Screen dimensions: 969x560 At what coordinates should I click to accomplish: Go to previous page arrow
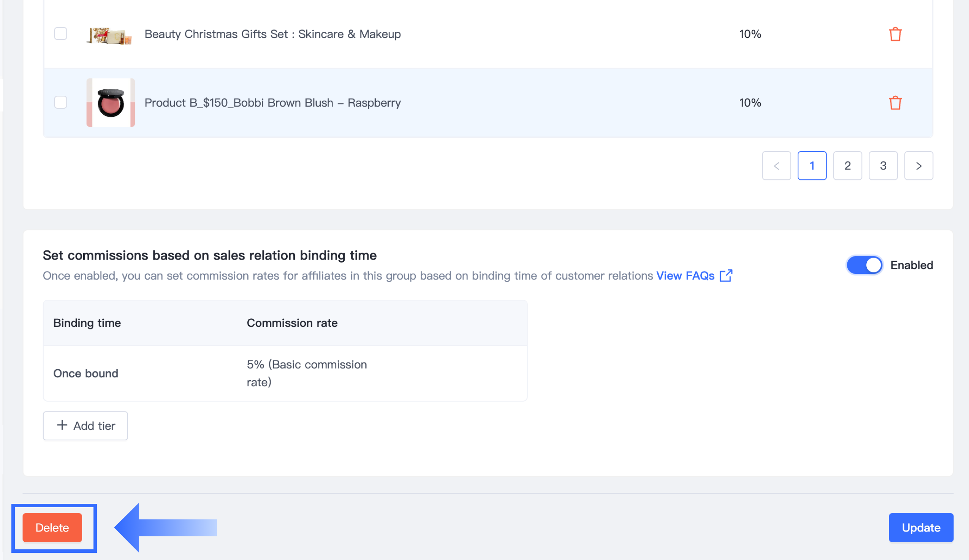(x=776, y=166)
